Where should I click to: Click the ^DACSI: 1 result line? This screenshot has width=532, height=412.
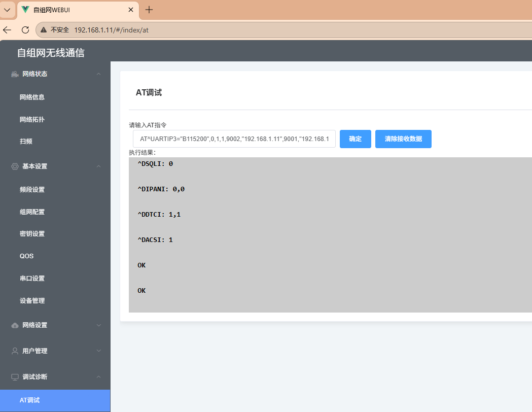coord(155,240)
